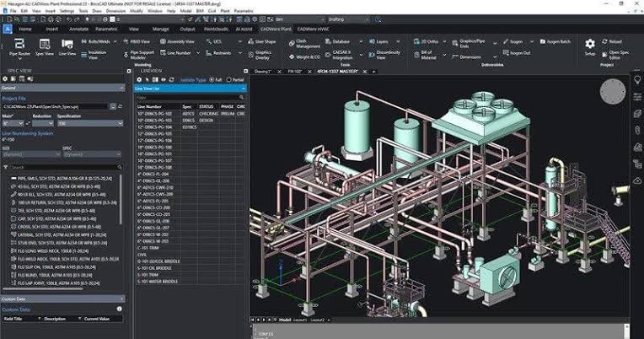Click the Setup gear icon
Image resolution: width=644 pixels, height=339 pixels.
589,45
